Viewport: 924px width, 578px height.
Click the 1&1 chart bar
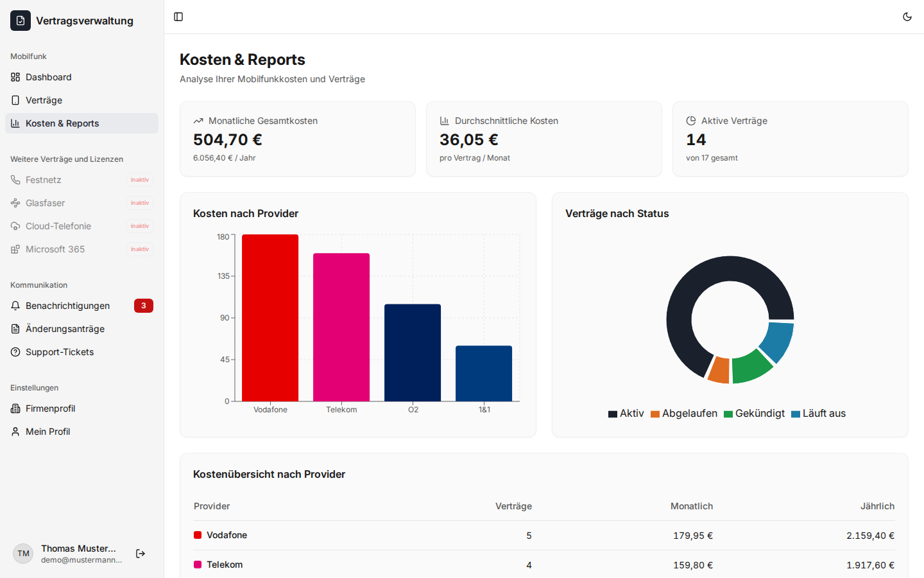pos(484,374)
